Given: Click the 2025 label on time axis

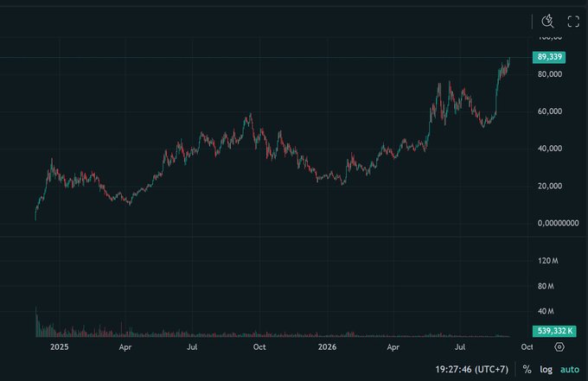Looking at the screenshot, I should [60, 347].
